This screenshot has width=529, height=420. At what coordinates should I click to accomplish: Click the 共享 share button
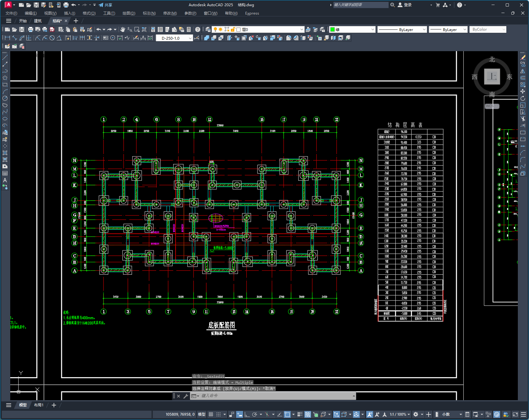[x=105, y=5]
